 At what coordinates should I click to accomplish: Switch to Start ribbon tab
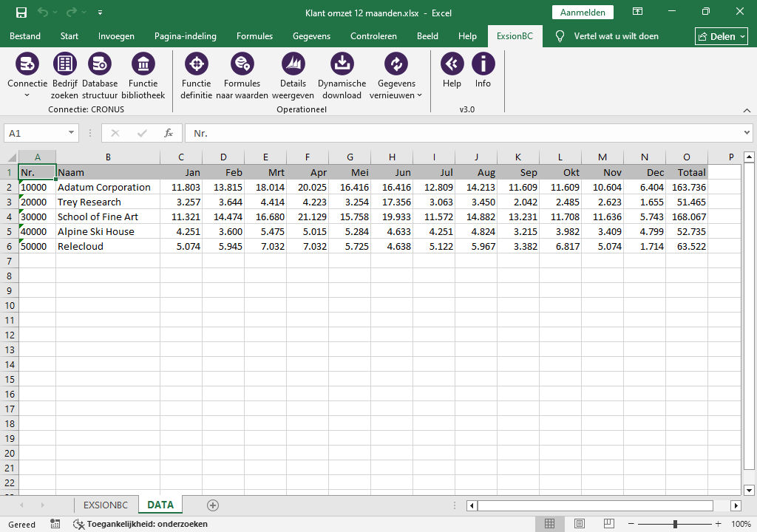click(69, 36)
